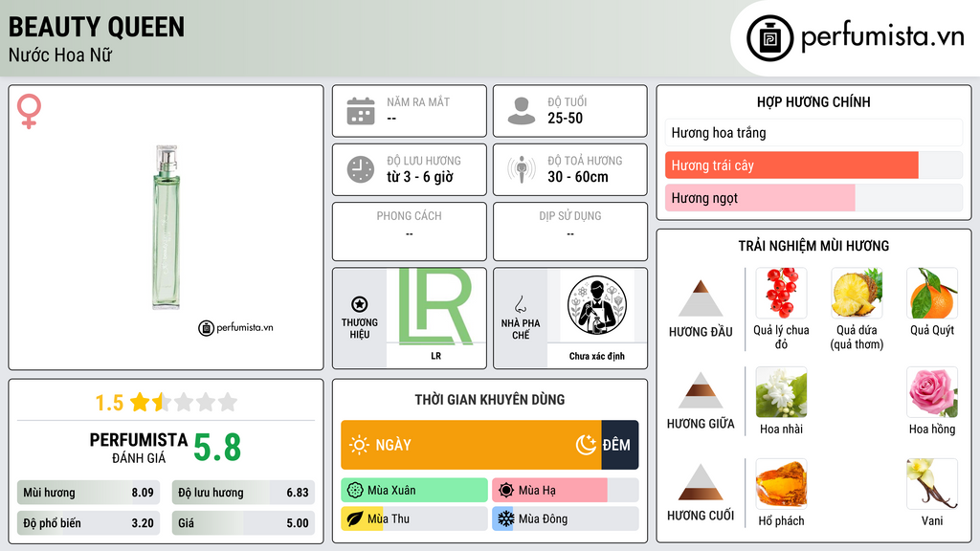Click the Phong cách box
The image size is (980, 551).
[x=410, y=231]
